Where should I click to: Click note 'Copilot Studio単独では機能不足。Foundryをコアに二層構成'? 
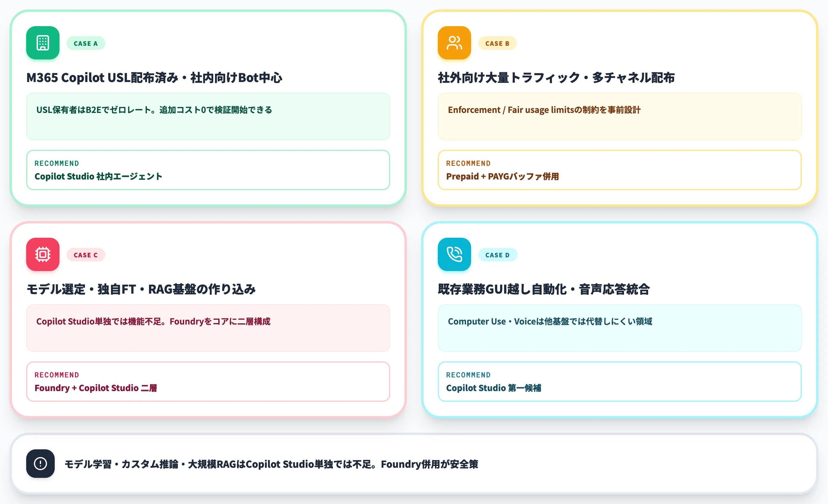tap(208, 328)
